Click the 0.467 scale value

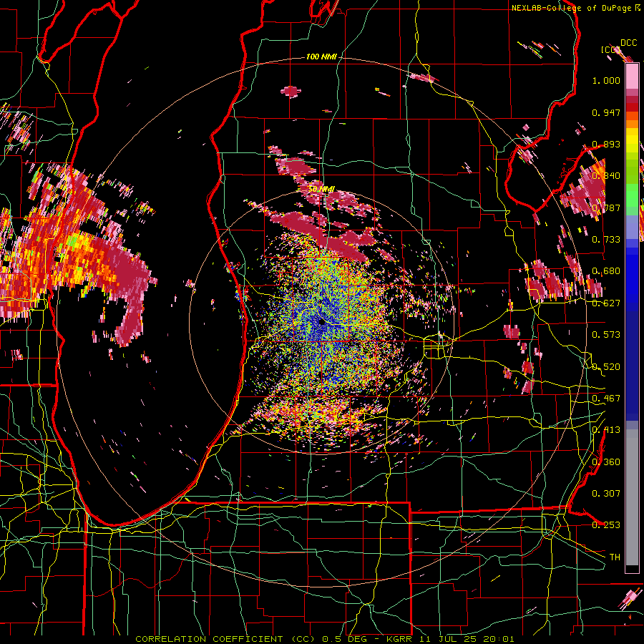(x=606, y=399)
